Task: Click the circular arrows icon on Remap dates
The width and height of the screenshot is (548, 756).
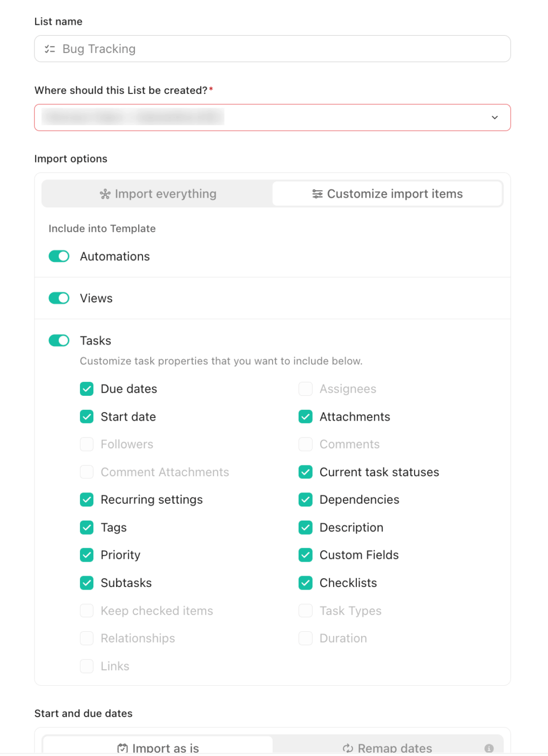Action: point(348,747)
